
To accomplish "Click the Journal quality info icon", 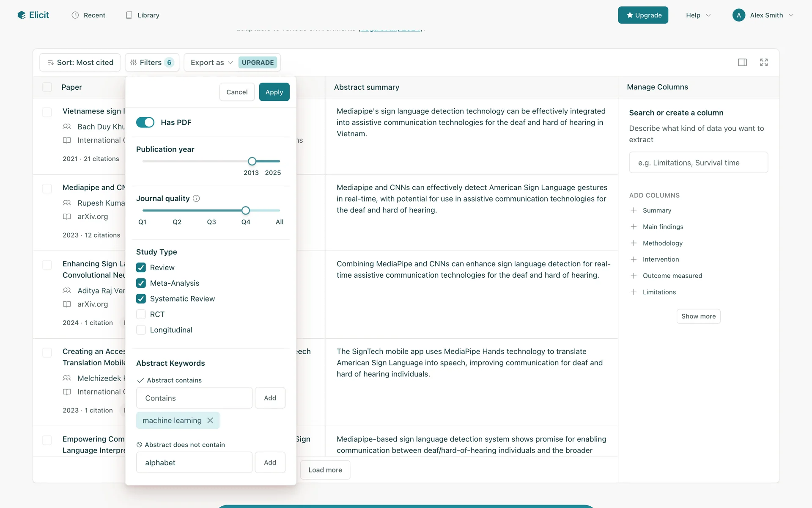I will coord(196,199).
